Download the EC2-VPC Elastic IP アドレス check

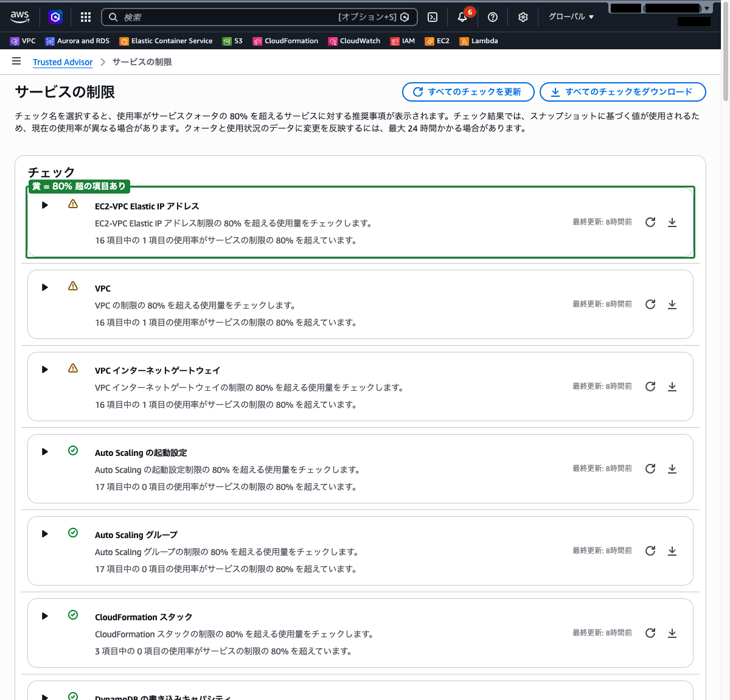pos(672,222)
